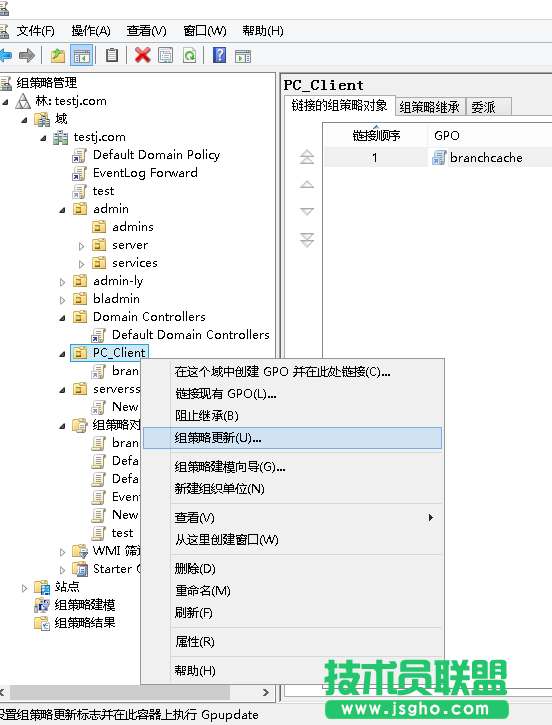The image size is (552, 725).
Task: Choose 在这个域中创建 GPO 并在此处链接
Action: click(292, 372)
